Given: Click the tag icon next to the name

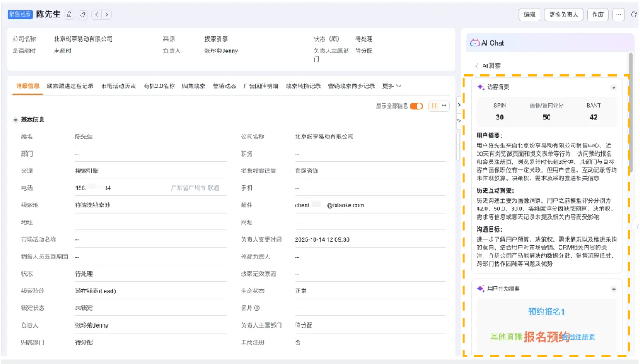Looking at the screenshot, I should point(83,14).
